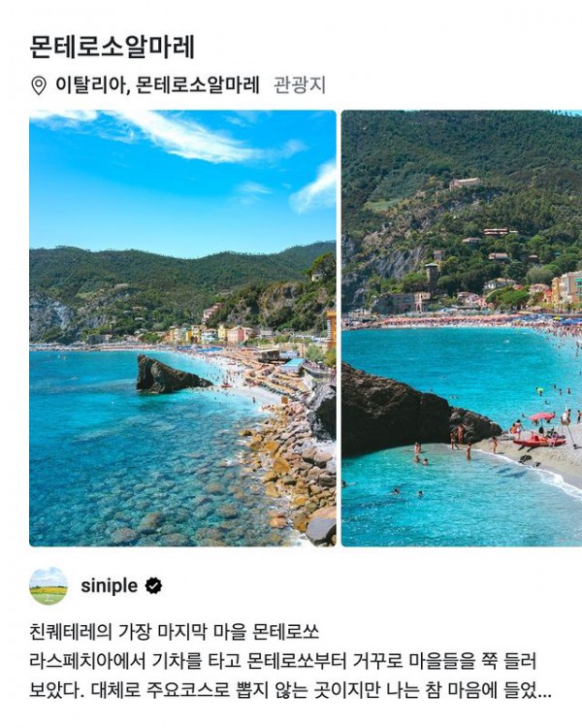Click the large sea rock in the first photo
The height and width of the screenshot is (728, 582).
[x=170, y=375]
